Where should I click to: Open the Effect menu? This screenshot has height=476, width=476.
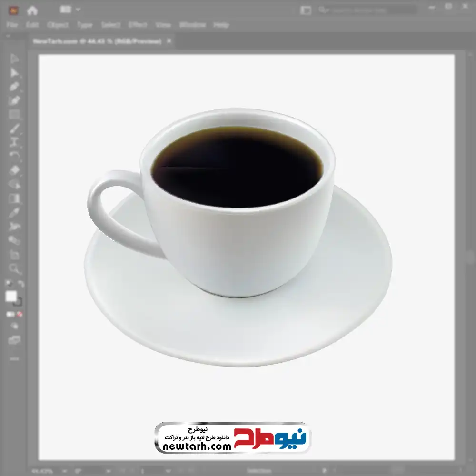pos(138,25)
